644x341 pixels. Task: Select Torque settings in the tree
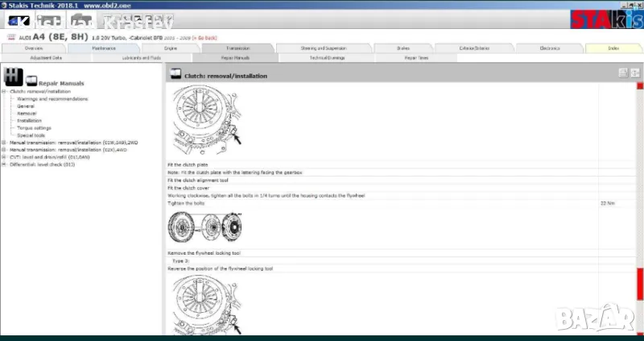point(34,127)
